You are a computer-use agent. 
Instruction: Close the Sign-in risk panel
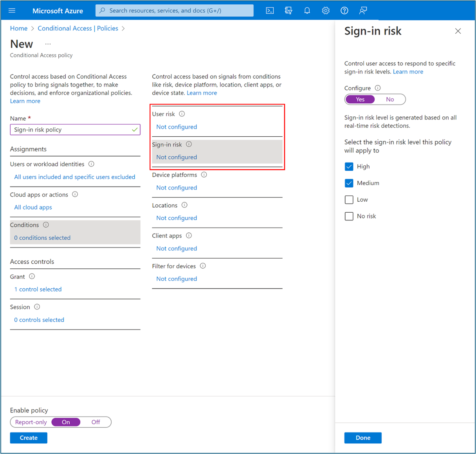(458, 31)
